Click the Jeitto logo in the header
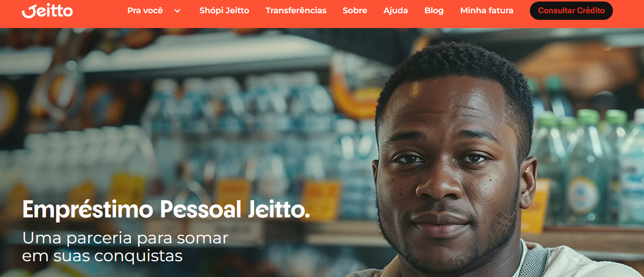Screen dimensions: 644x277 tap(47, 11)
